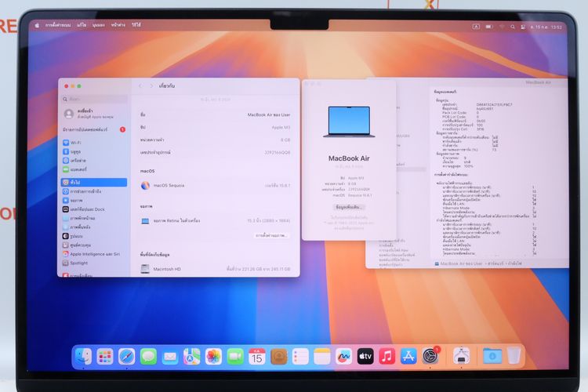Screen dimensions: 588x392
Task: Open Contacts from the Dock
Action: [278, 357]
